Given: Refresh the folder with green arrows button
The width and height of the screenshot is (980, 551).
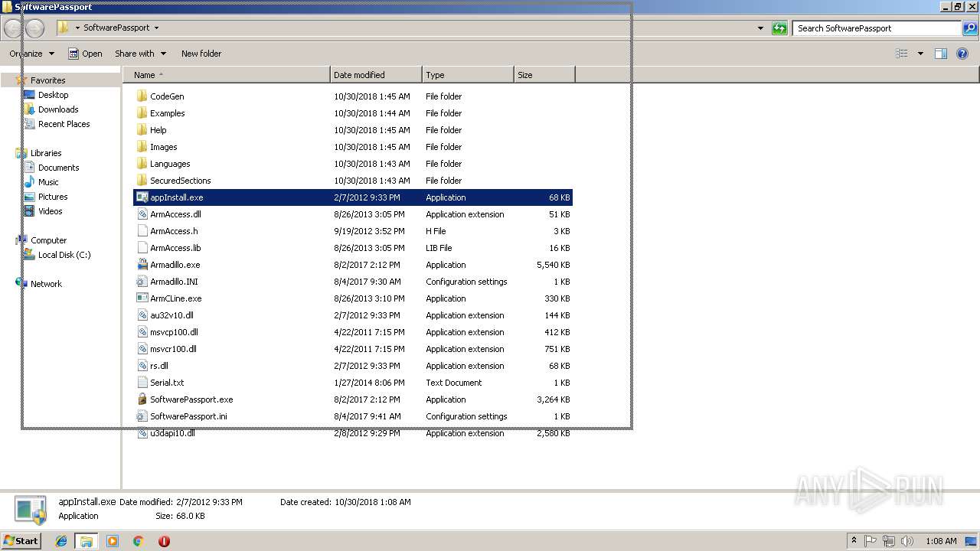Looking at the screenshot, I should coord(779,28).
